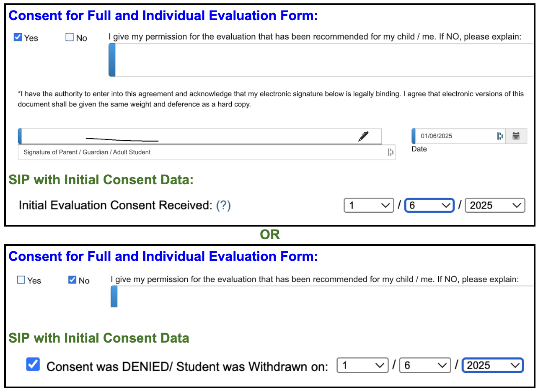Open the month dropdown showing 1 under Consent Received
The width and height of the screenshot is (538, 392).
(x=368, y=205)
